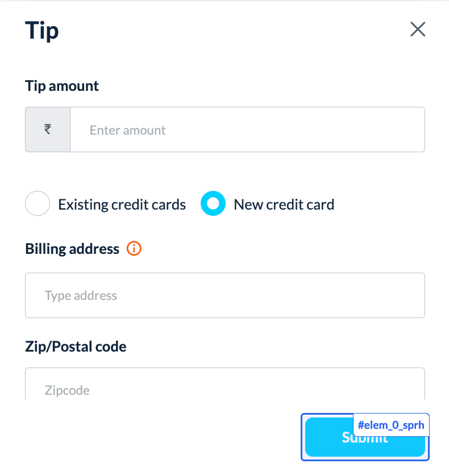Click the 'Billing address' label text
Screen dimensions: 449x476
72,249
